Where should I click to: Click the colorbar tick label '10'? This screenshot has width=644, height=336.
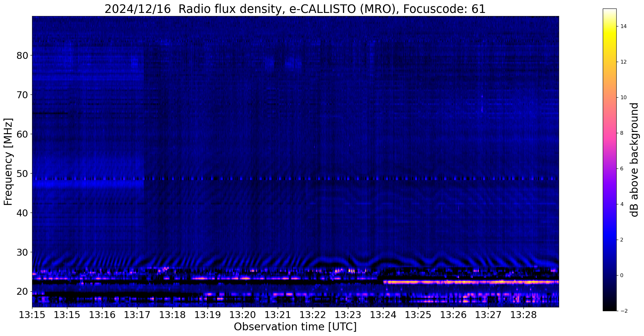coord(623,98)
